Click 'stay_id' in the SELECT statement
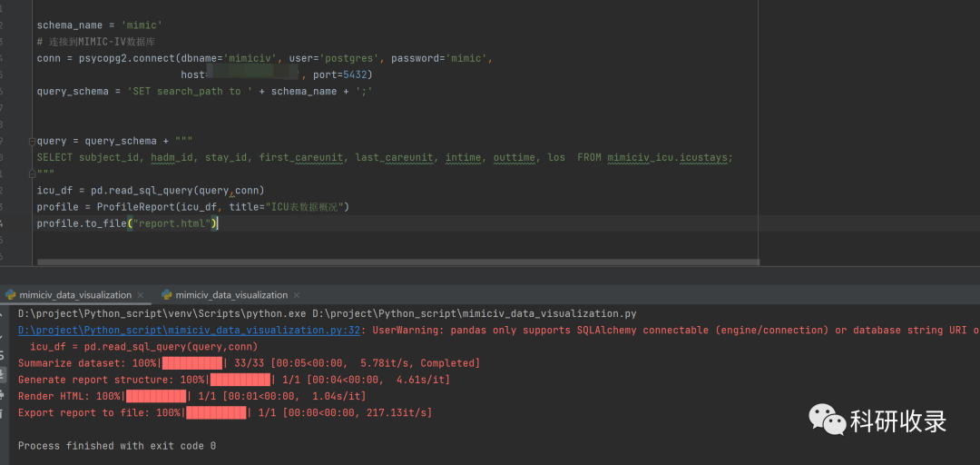980x465 pixels. click(x=226, y=157)
